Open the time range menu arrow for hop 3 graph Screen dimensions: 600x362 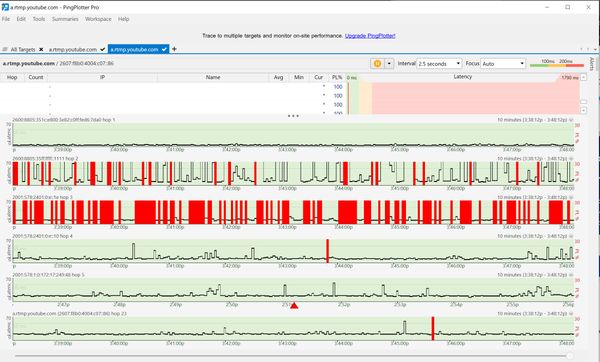tap(571, 197)
